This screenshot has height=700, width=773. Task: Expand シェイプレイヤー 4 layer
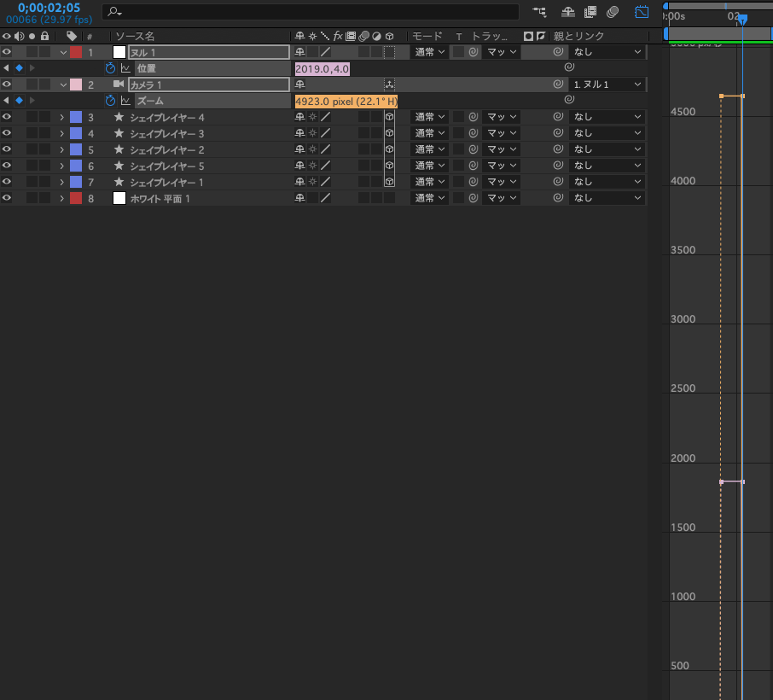point(61,118)
